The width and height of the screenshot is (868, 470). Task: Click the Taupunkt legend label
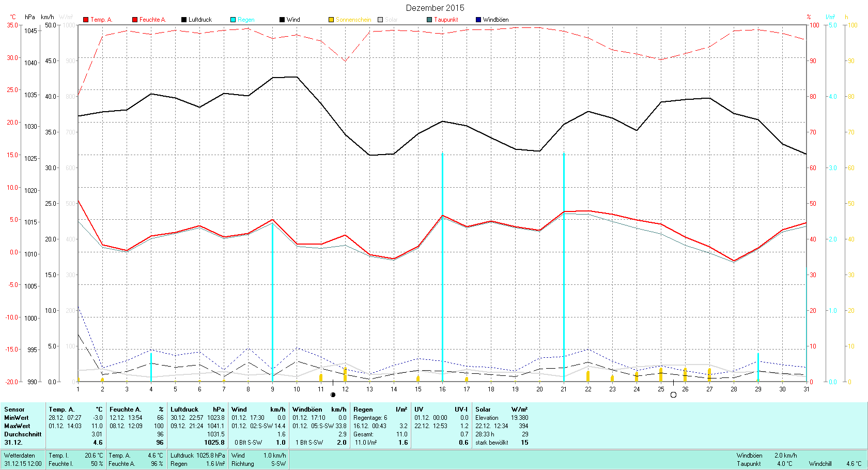click(446, 20)
